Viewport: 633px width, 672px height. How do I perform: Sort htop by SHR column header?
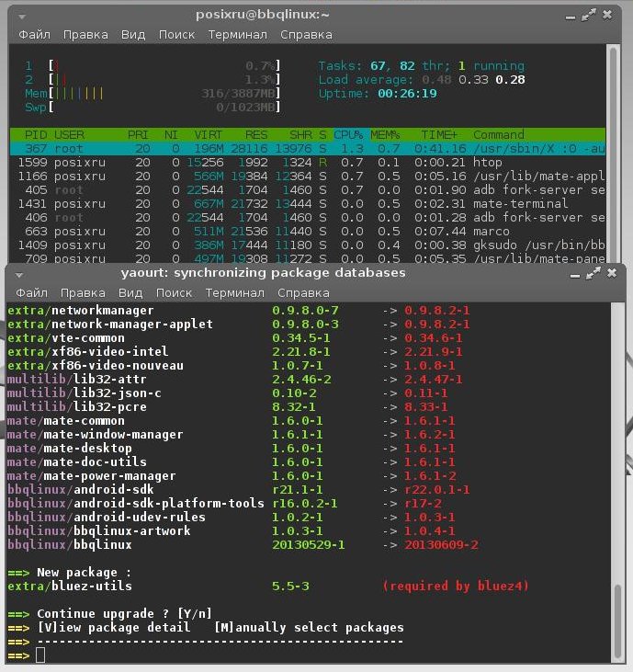[300, 135]
